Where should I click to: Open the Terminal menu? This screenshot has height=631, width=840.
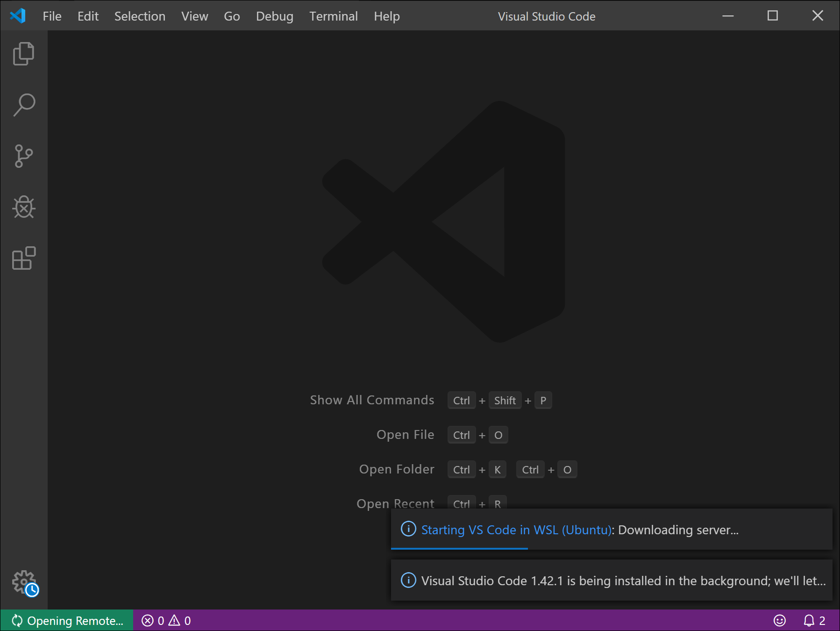[333, 15]
